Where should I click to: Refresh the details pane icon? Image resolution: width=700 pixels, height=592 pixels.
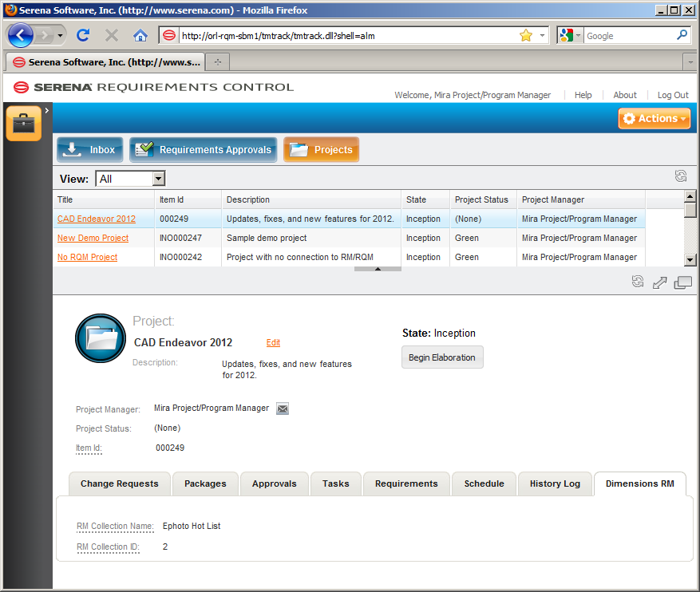click(x=638, y=282)
